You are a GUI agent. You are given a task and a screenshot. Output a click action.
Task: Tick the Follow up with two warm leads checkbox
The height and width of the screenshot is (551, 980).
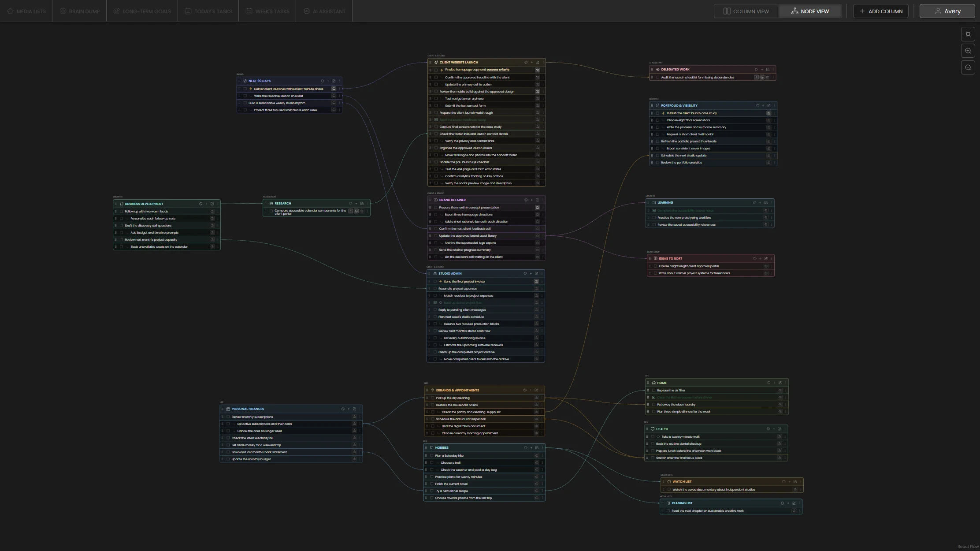point(122,212)
